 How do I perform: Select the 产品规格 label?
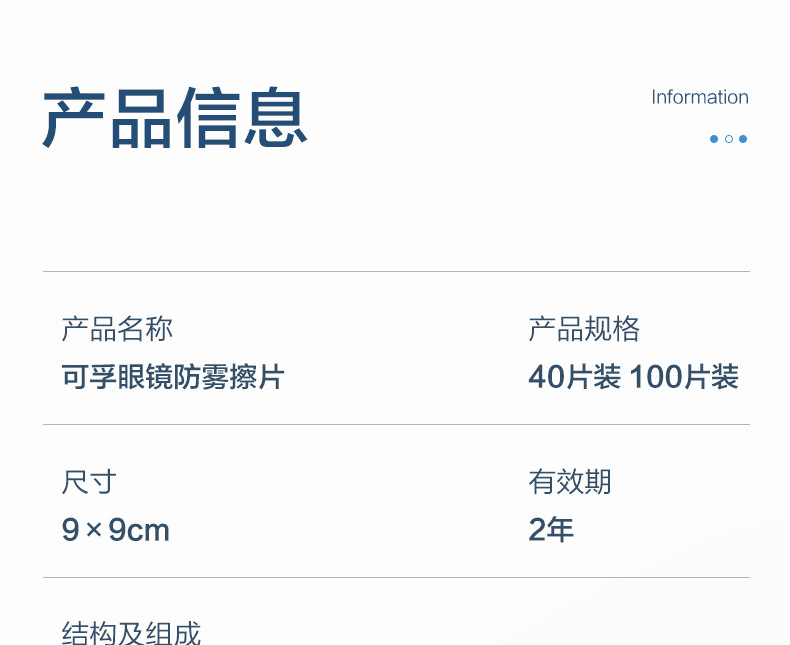point(584,329)
